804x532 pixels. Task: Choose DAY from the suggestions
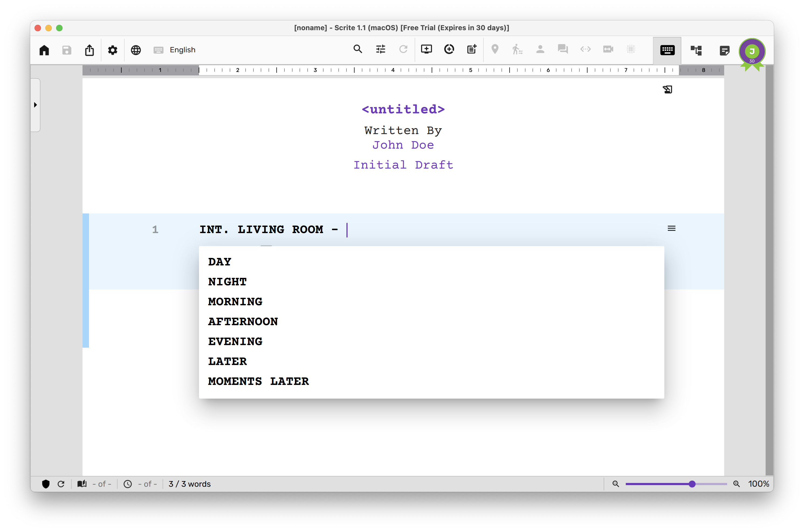pyautogui.click(x=431, y=262)
